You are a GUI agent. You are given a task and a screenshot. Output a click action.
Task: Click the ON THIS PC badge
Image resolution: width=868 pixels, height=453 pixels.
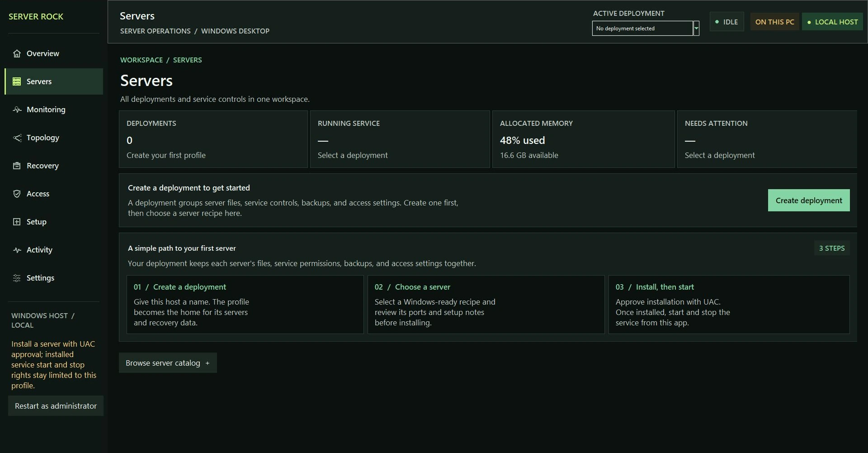click(774, 22)
